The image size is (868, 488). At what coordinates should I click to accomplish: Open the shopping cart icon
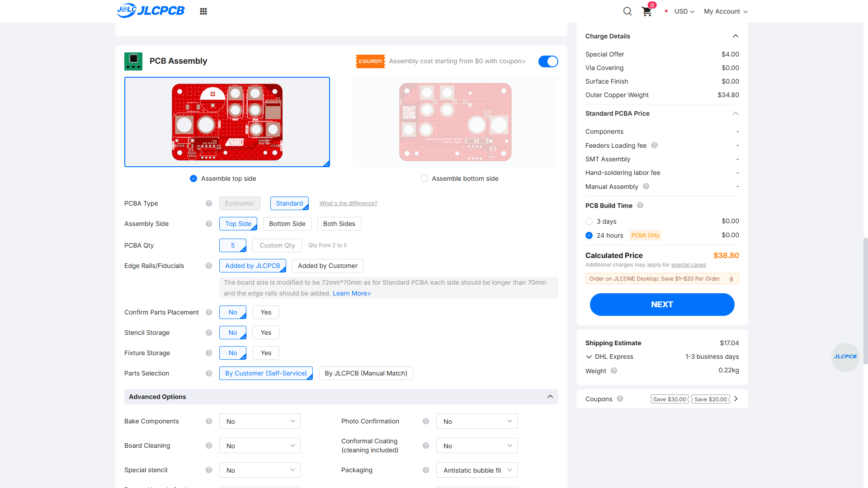pyautogui.click(x=647, y=11)
